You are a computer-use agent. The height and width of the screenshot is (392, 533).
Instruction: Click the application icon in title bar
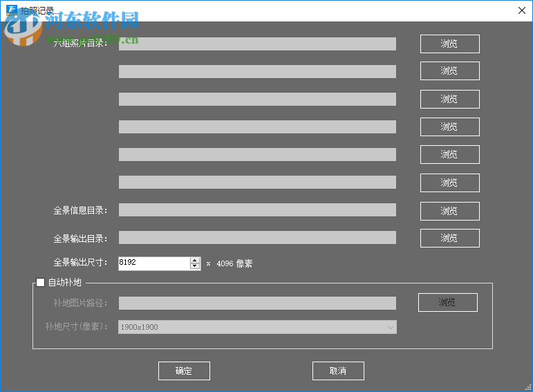tap(12, 10)
